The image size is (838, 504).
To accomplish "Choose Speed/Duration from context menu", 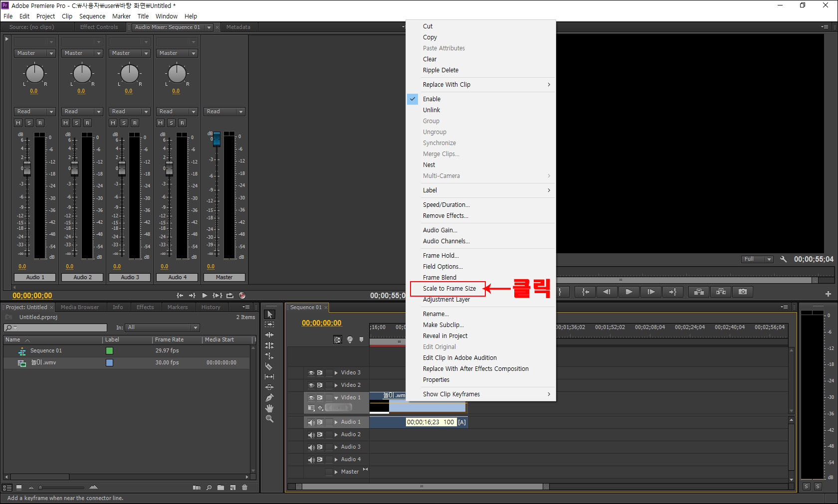I will pos(446,205).
